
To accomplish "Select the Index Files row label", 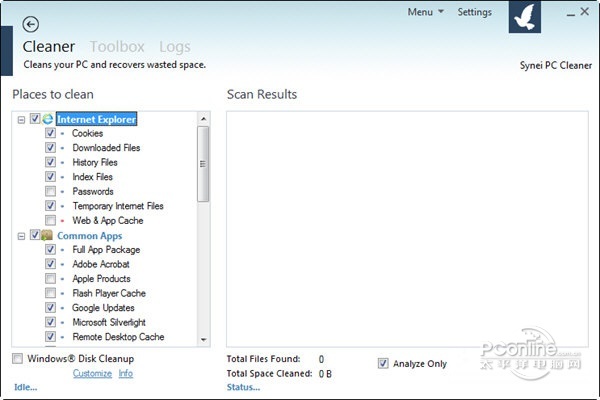I will pyautogui.click(x=93, y=177).
